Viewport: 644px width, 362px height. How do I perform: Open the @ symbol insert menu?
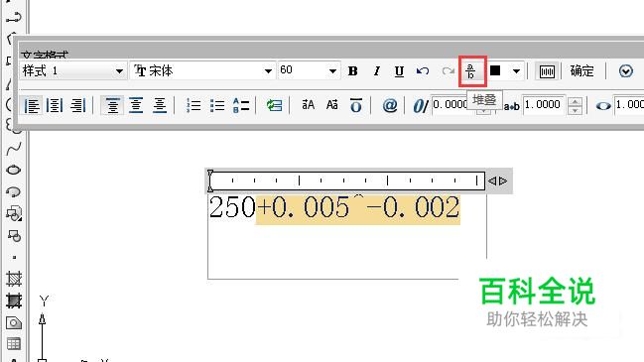coord(390,105)
